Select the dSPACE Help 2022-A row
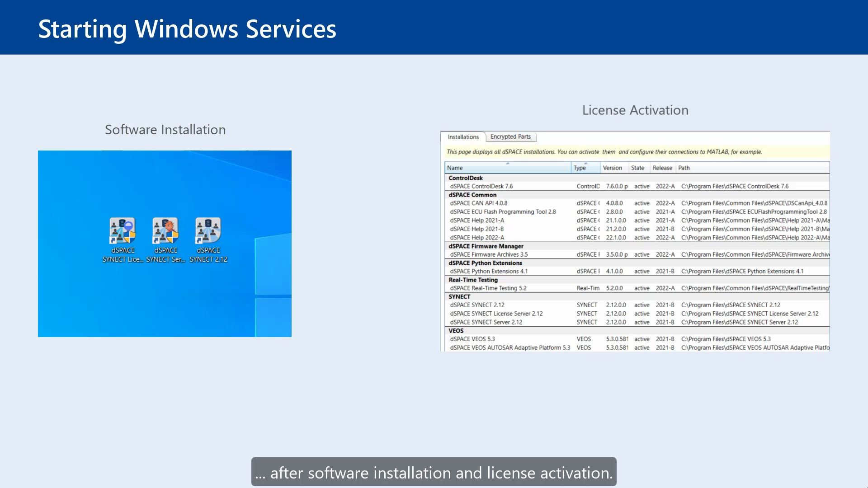The image size is (868, 488). click(637, 238)
